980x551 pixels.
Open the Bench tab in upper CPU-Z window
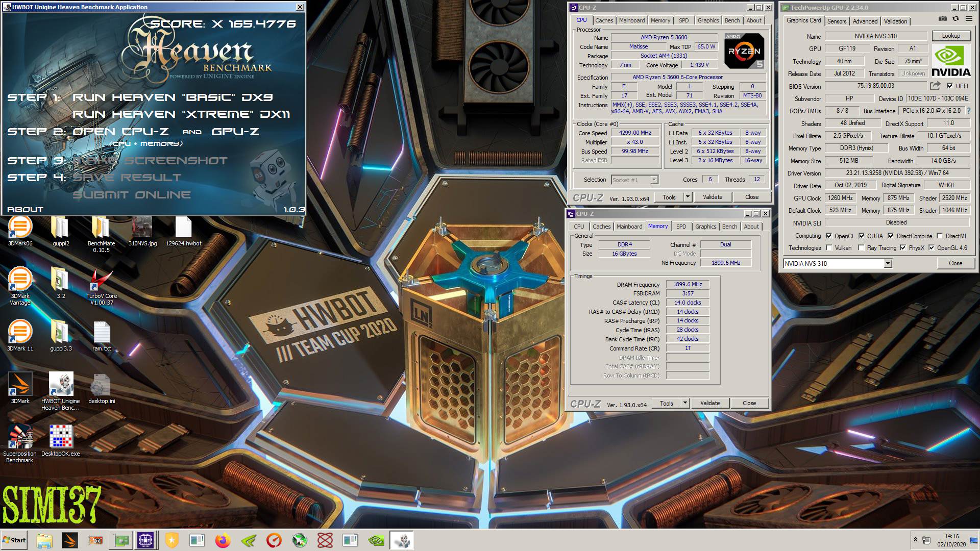pyautogui.click(x=732, y=20)
